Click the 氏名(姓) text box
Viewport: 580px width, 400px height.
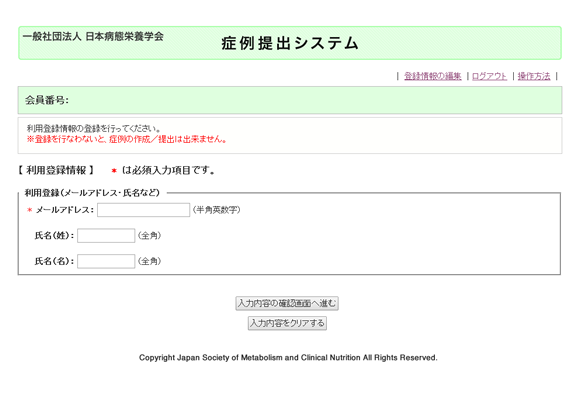coord(106,236)
